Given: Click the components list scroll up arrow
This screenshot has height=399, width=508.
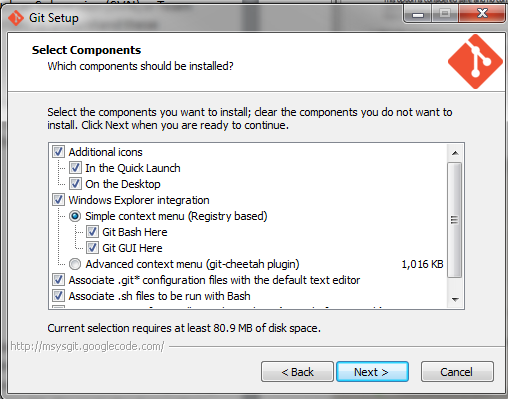Looking at the screenshot, I should click(x=455, y=153).
